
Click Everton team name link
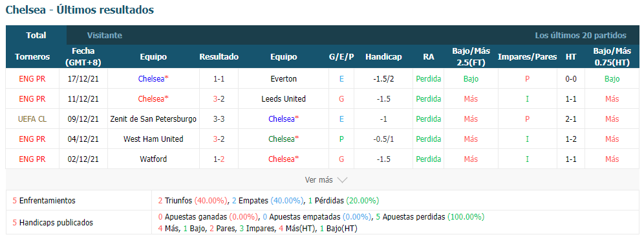(x=283, y=79)
